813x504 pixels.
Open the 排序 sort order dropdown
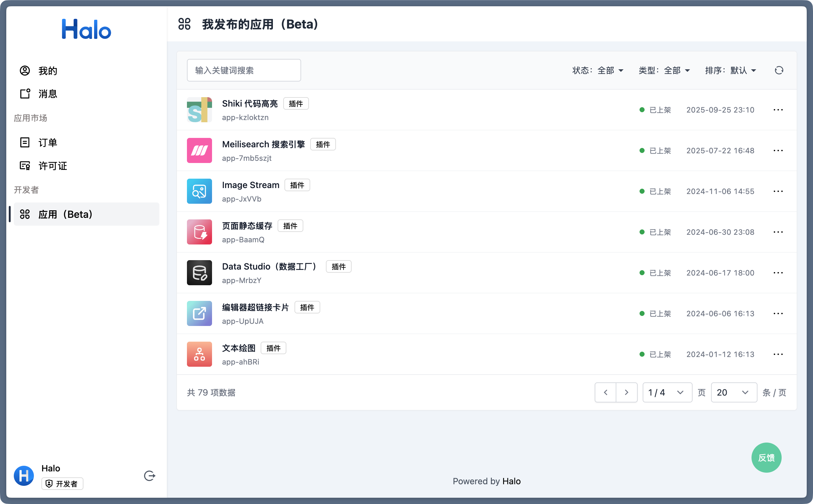(x=731, y=70)
